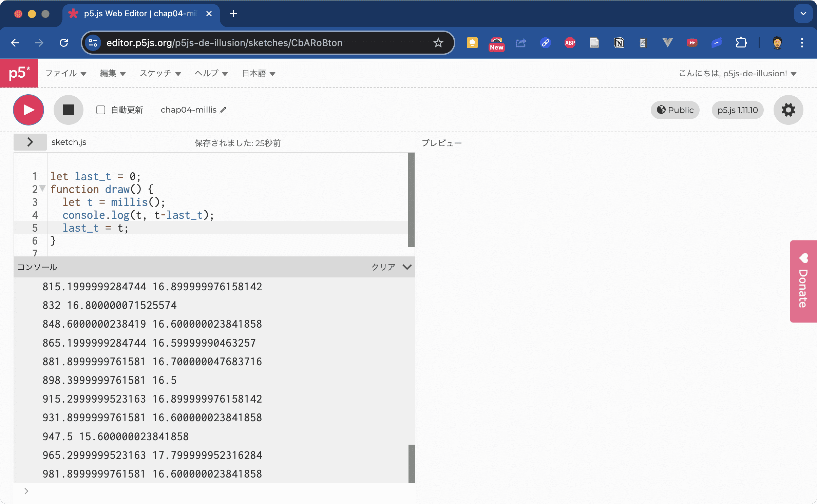This screenshot has height=504, width=817.
Task: Stop the running sketch
Action: click(x=68, y=110)
